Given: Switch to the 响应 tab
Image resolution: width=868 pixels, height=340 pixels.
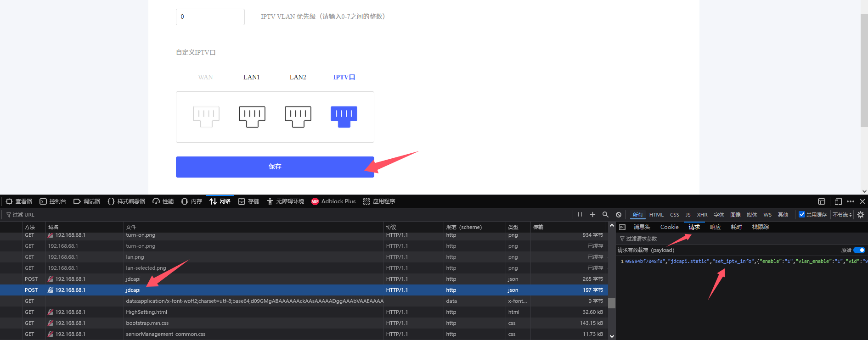Looking at the screenshot, I should (716, 227).
